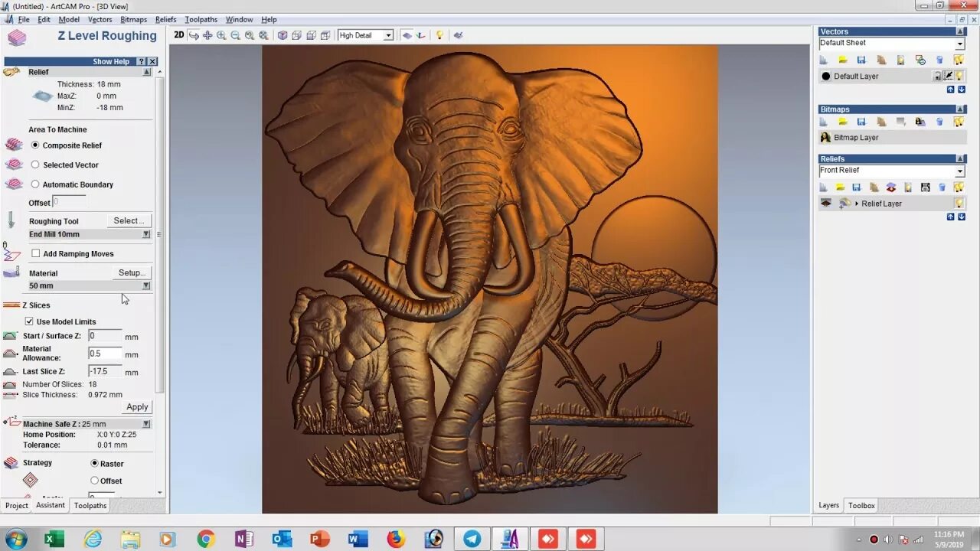Open vector layer folder icon in Vectors panel

coord(843,60)
